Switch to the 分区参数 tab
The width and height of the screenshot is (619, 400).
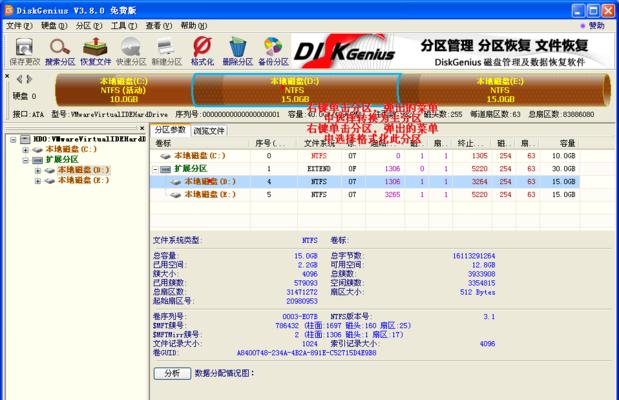(x=170, y=130)
